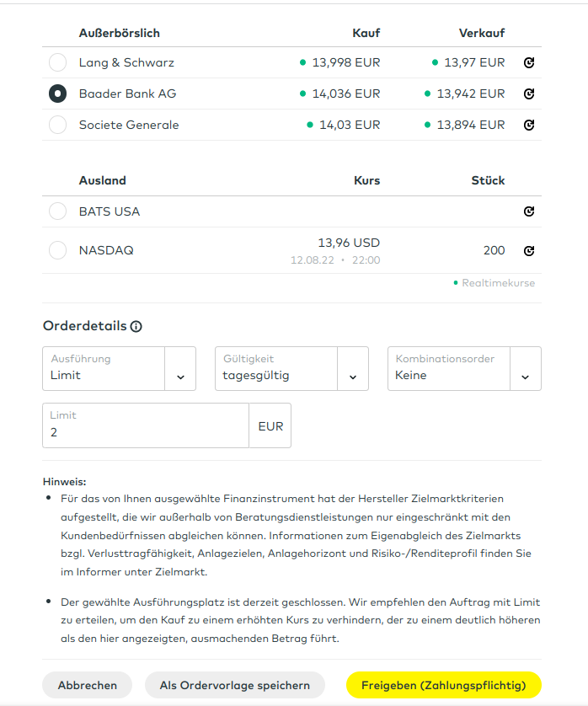Submit order with Freigeben (Zahlungspflichtig)
Viewport: 588px width, 706px height.
click(443, 685)
